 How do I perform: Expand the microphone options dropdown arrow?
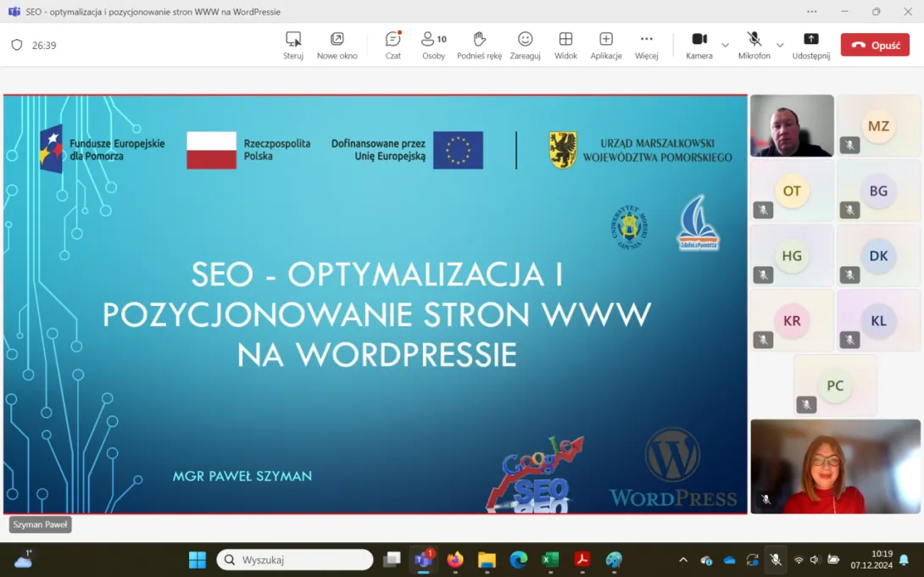click(x=780, y=45)
